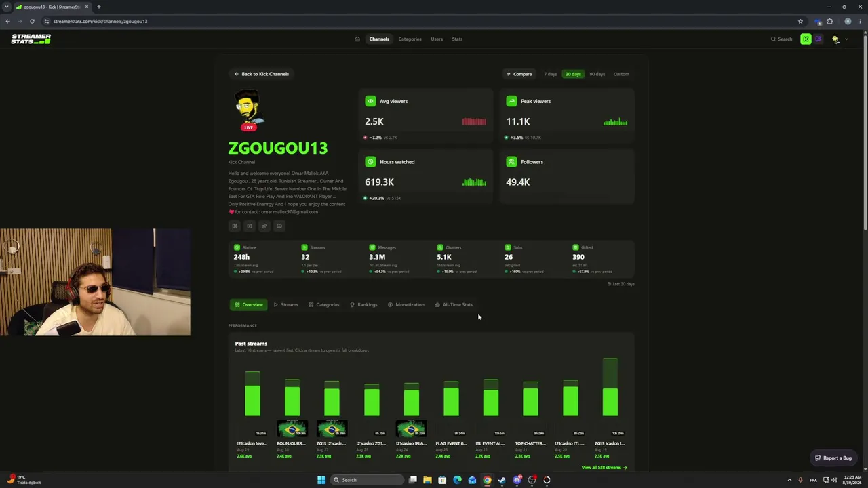The width and height of the screenshot is (868, 488).
Task: Open the FLAG EVENT stream title
Action: (x=451, y=443)
